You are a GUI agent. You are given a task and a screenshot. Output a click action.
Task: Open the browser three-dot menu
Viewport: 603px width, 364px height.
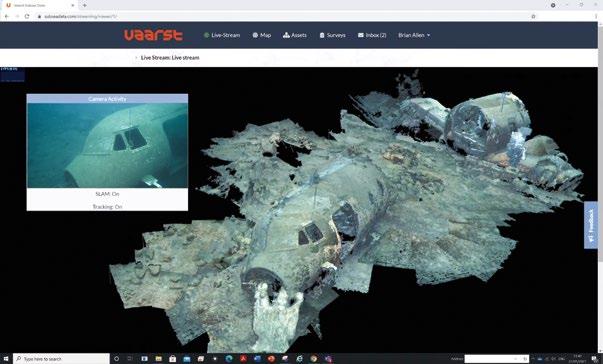(x=596, y=17)
